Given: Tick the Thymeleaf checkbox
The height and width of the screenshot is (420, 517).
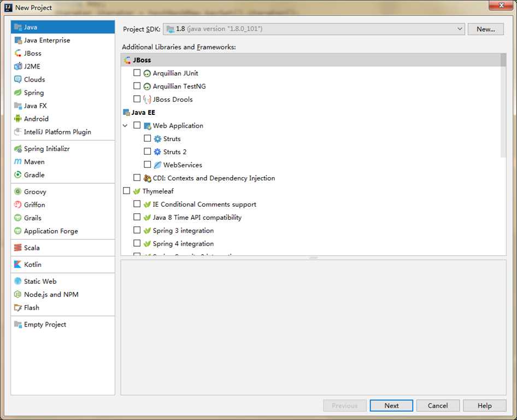Looking at the screenshot, I should click(126, 191).
